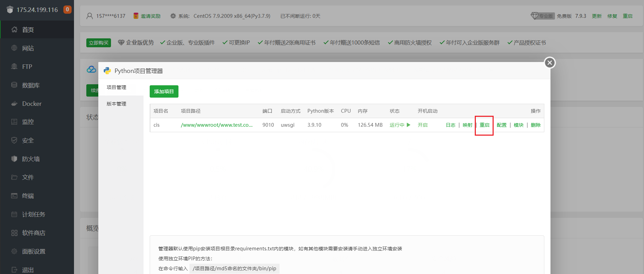Click the FTP icon in the sidebar

point(14,66)
